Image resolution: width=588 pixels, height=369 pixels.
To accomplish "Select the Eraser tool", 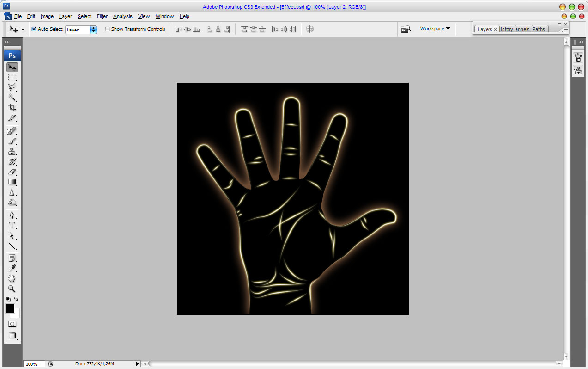I will 12,172.
